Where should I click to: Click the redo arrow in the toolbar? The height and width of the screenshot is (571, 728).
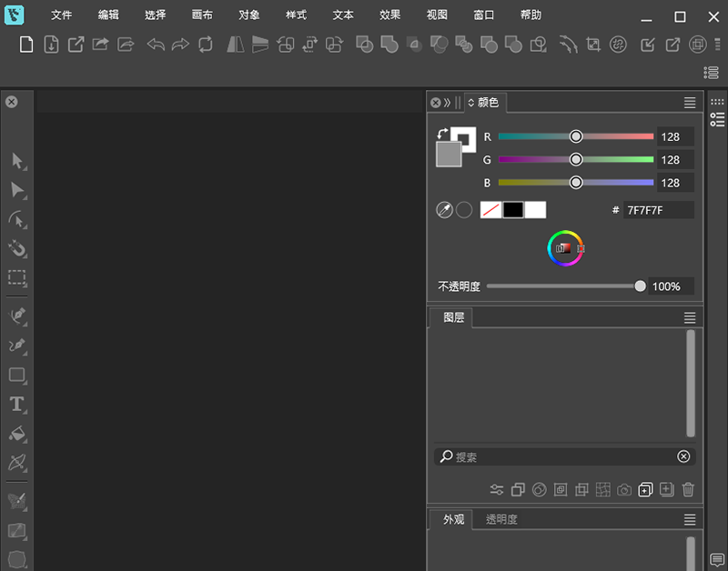pyautogui.click(x=180, y=45)
